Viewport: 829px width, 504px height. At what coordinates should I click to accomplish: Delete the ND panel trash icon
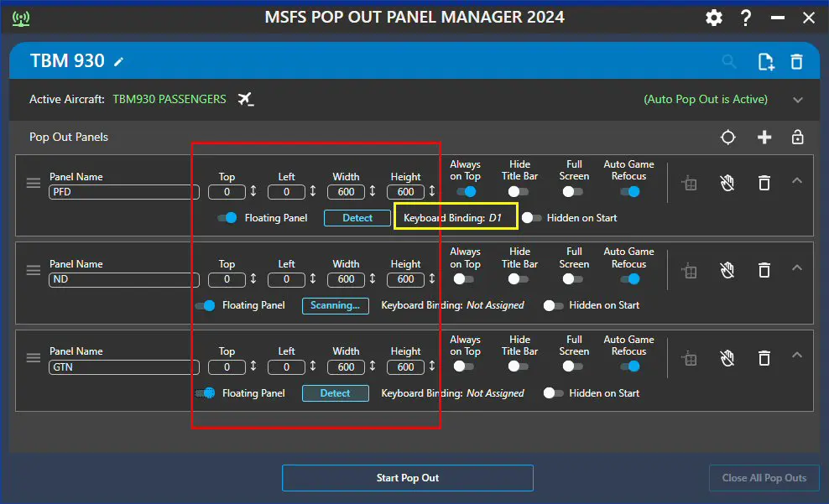pyautogui.click(x=764, y=271)
